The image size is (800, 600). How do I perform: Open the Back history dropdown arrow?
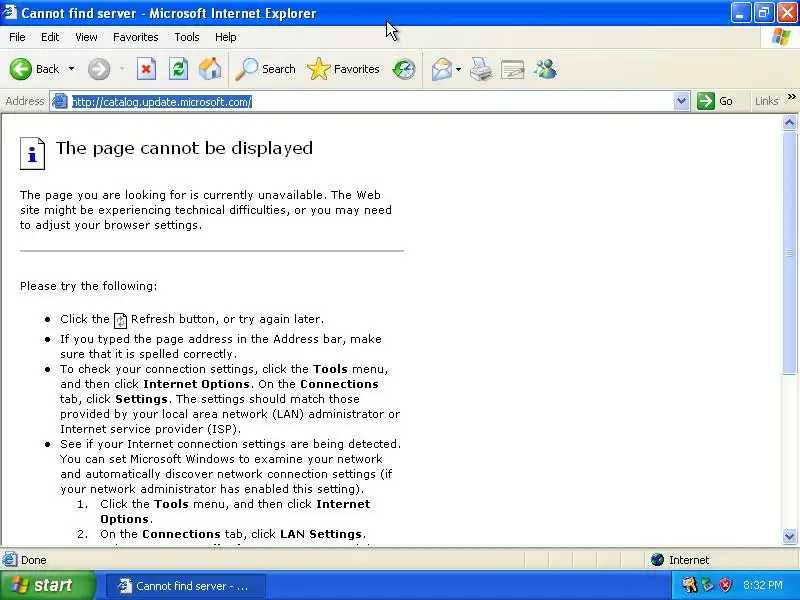pyautogui.click(x=71, y=69)
